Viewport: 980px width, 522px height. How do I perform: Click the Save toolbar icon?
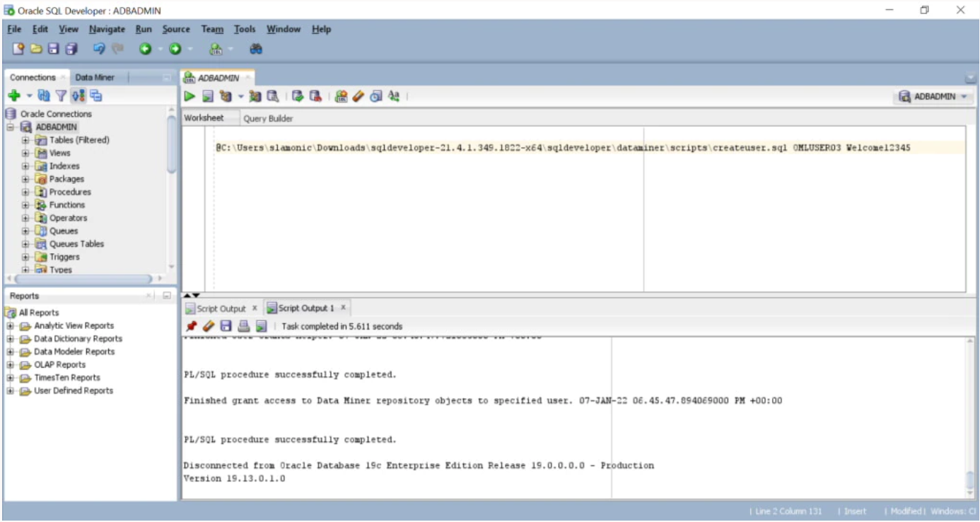(x=53, y=49)
